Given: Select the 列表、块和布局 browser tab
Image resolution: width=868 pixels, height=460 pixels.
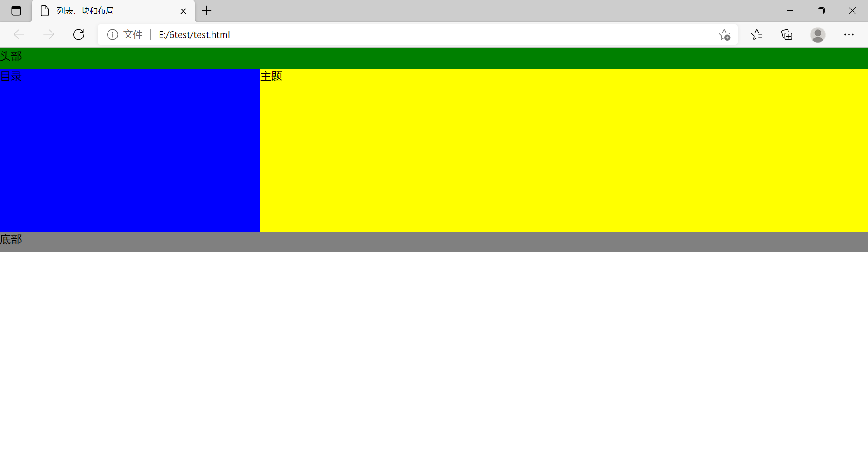Looking at the screenshot, I should 113,11.
